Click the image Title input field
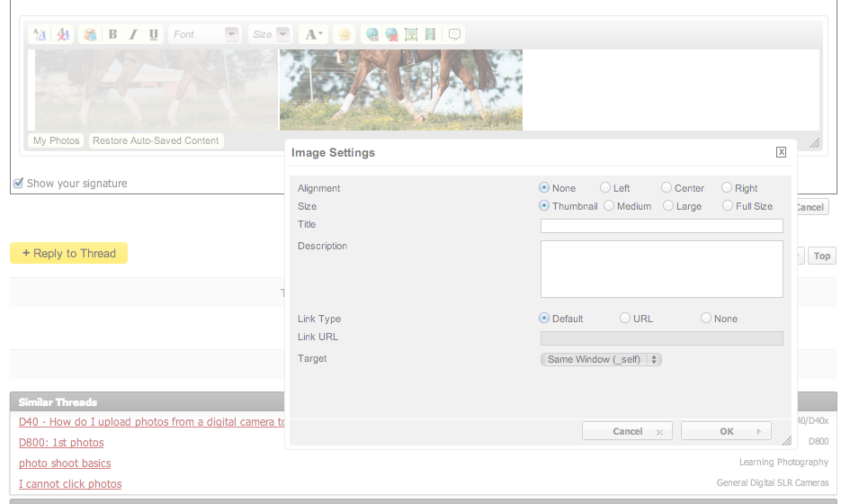This screenshot has width=868, height=504. click(661, 226)
